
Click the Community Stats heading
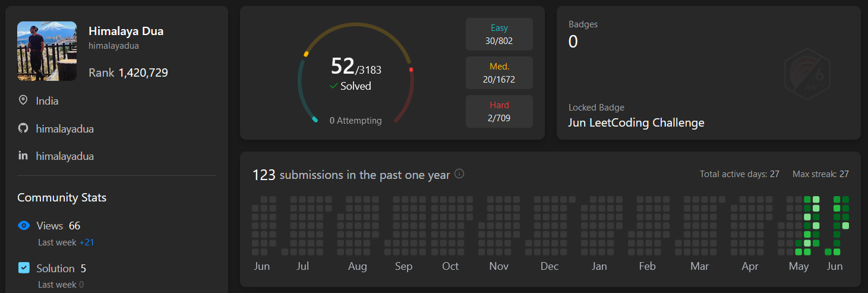coord(62,197)
